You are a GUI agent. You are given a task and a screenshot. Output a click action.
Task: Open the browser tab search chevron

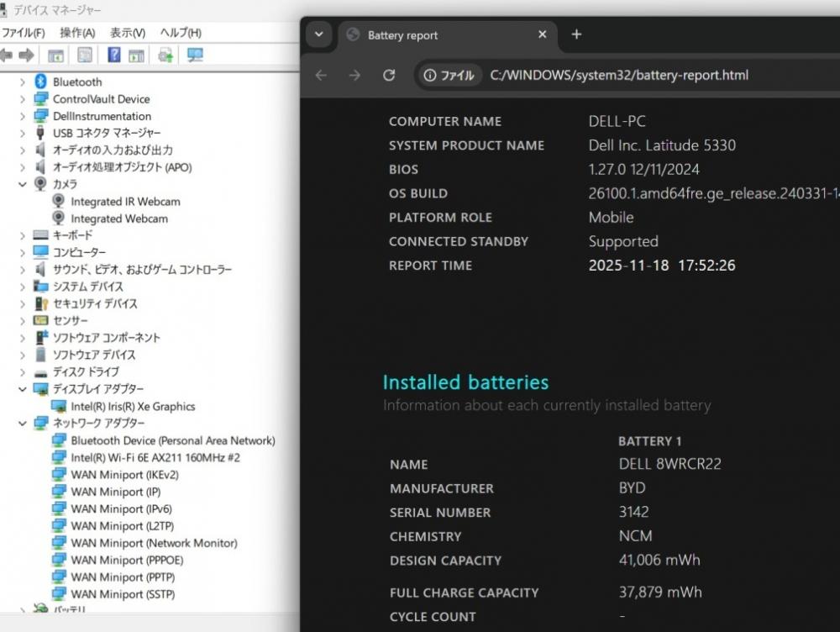(x=318, y=35)
